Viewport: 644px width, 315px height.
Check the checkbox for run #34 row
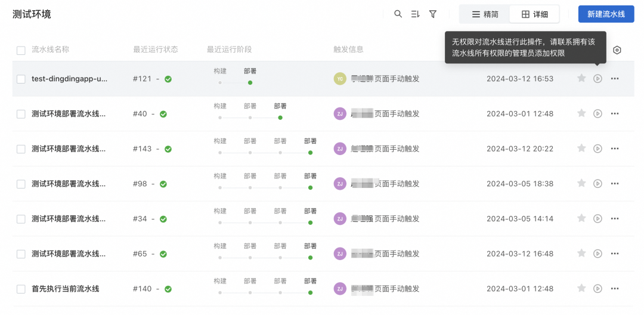point(21,219)
